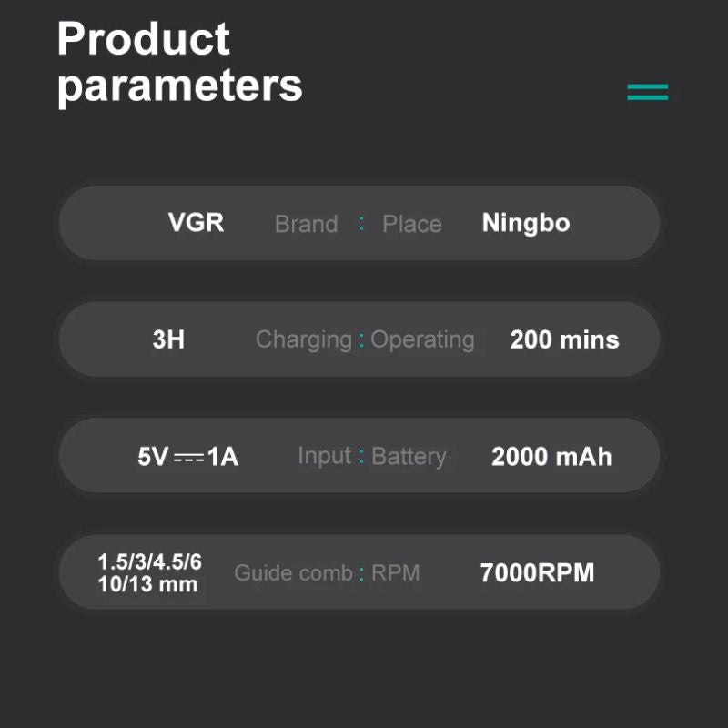The width and height of the screenshot is (728, 728).
Task: Select the 7000RPM speed value
Action: pyautogui.click(x=537, y=573)
